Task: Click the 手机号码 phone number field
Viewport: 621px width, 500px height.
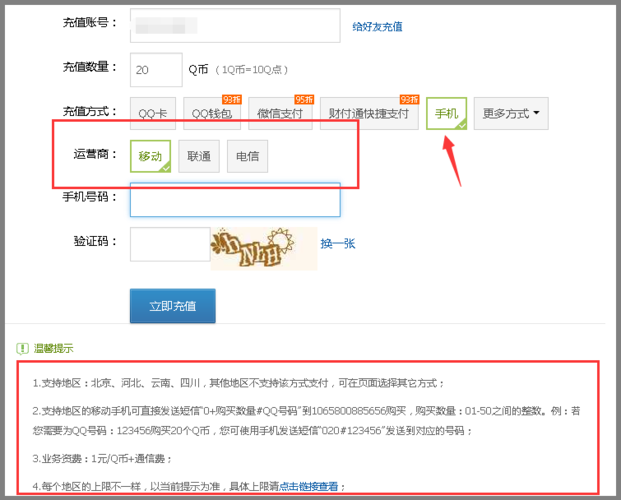Action: (235, 200)
